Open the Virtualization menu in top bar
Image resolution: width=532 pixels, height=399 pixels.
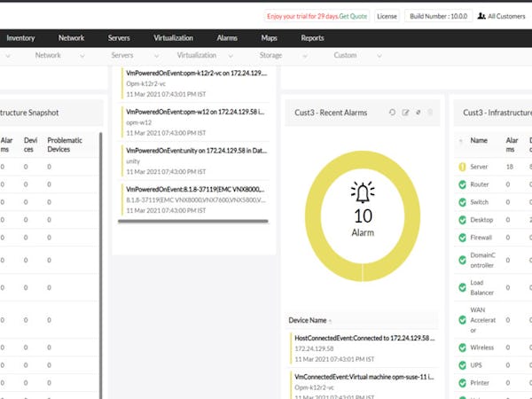(x=174, y=38)
